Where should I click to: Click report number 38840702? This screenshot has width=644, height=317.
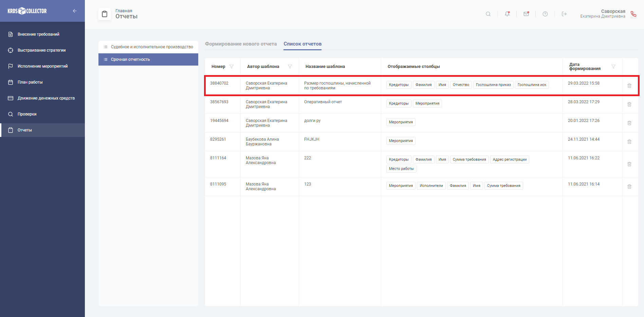pos(219,83)
